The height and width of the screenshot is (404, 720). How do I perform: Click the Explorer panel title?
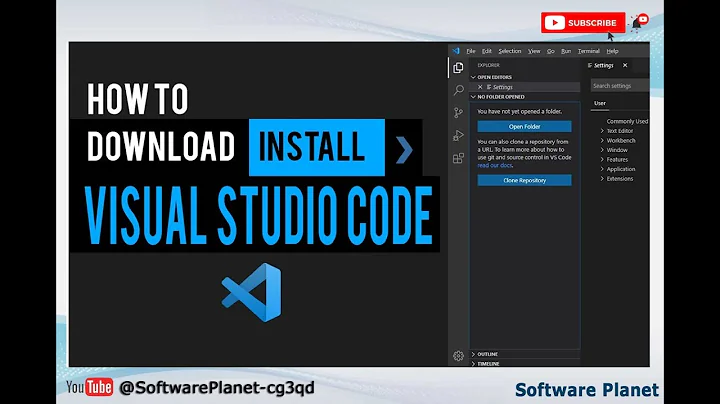(x=488, y=65)
